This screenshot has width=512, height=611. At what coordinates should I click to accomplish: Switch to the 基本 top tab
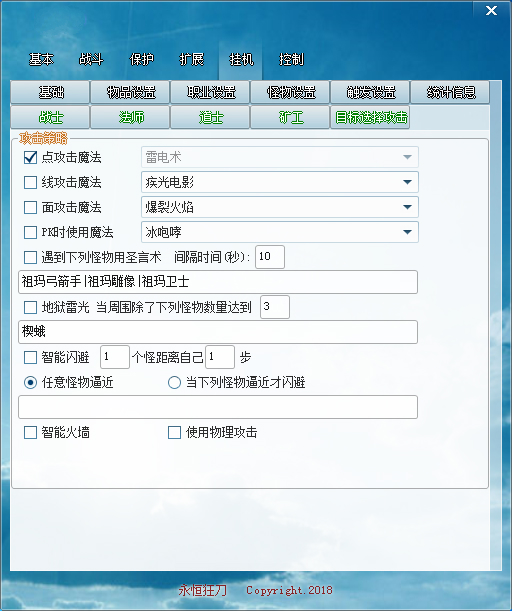[41, 60]
